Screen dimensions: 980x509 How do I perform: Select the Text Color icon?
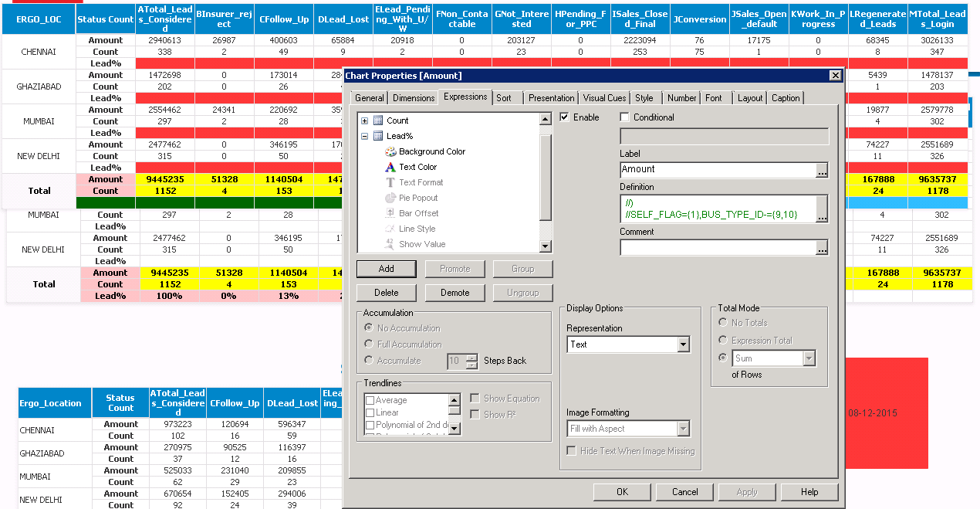click(390, 167)
